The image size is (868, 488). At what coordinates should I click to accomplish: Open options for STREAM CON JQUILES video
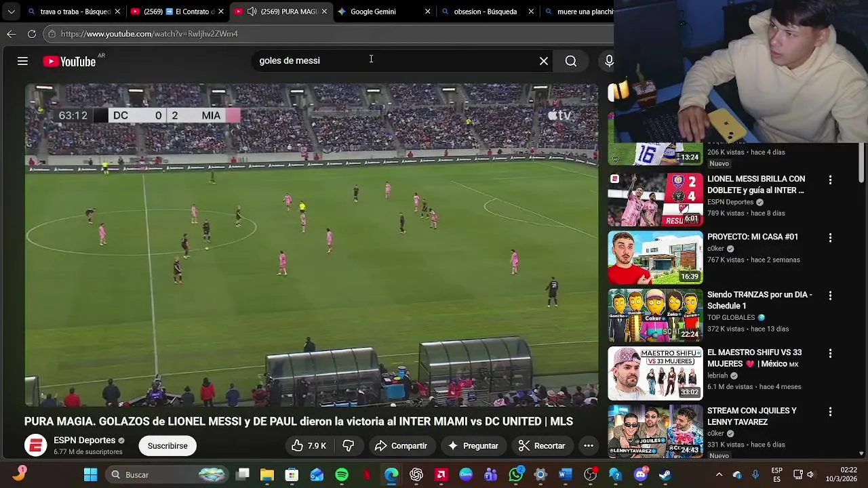click(x=830, y=411)
